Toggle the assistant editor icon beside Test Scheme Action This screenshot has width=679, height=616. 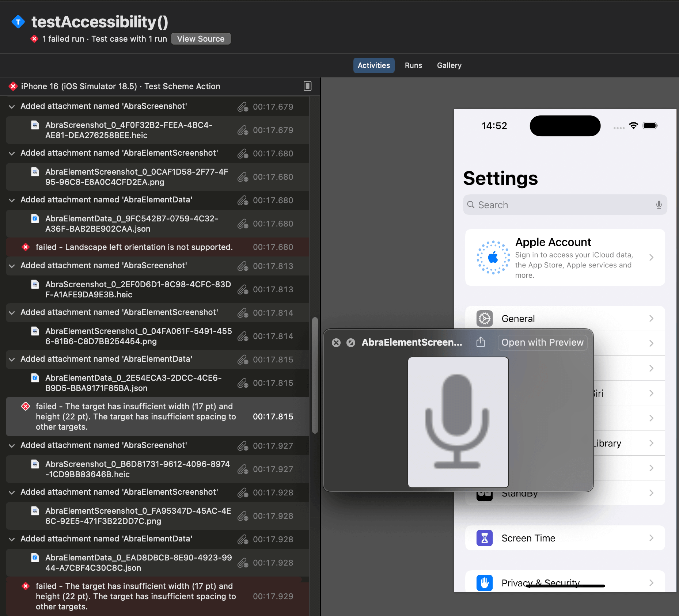307,86
